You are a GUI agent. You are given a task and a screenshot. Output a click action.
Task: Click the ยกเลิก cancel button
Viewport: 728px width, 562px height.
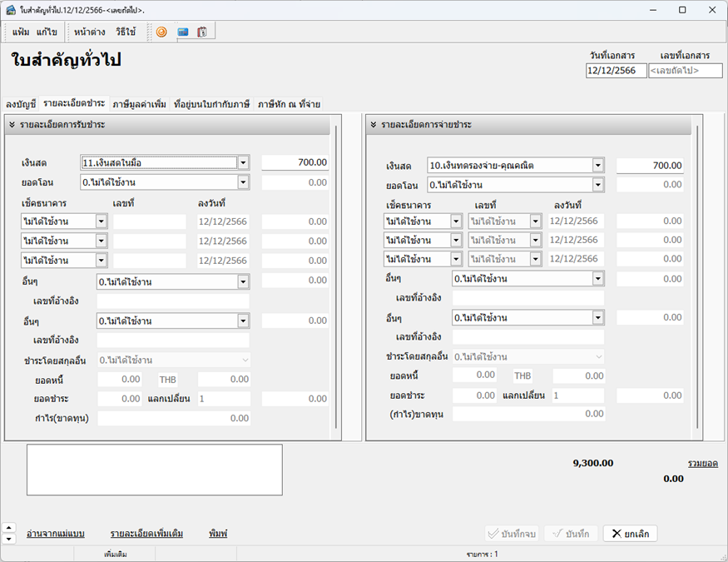coord(630,534)
